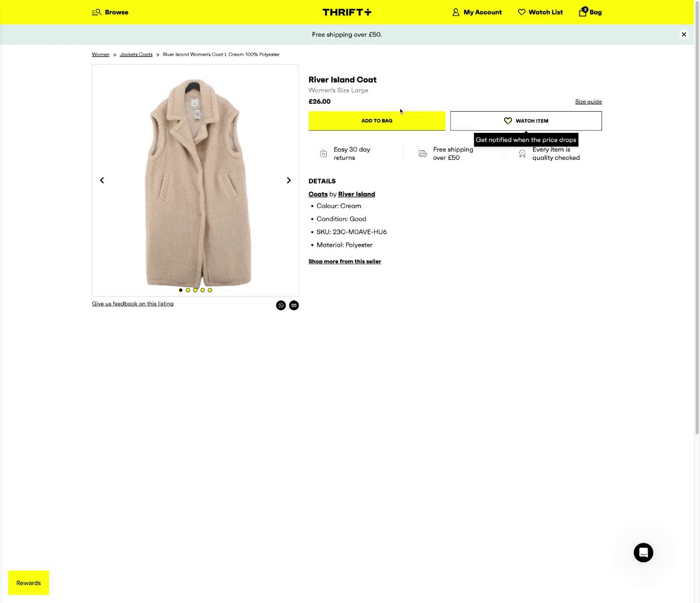
Task: Open the Rewards button
Action: (x=28, y=583)
